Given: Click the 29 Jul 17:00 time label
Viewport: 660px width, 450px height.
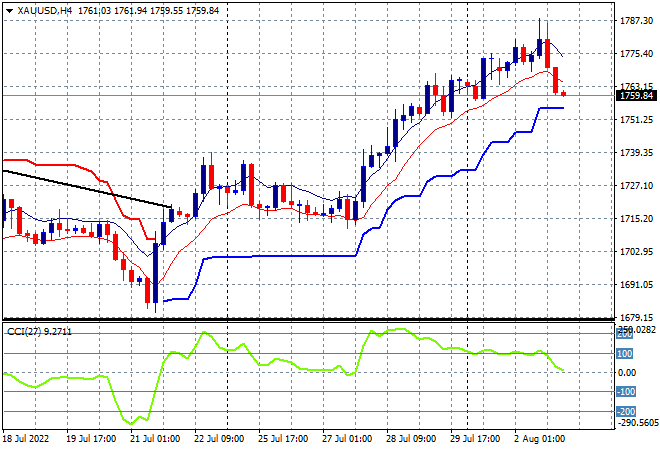Looking at the screenshot, I should pyautogui.click(x=475, y=439).
